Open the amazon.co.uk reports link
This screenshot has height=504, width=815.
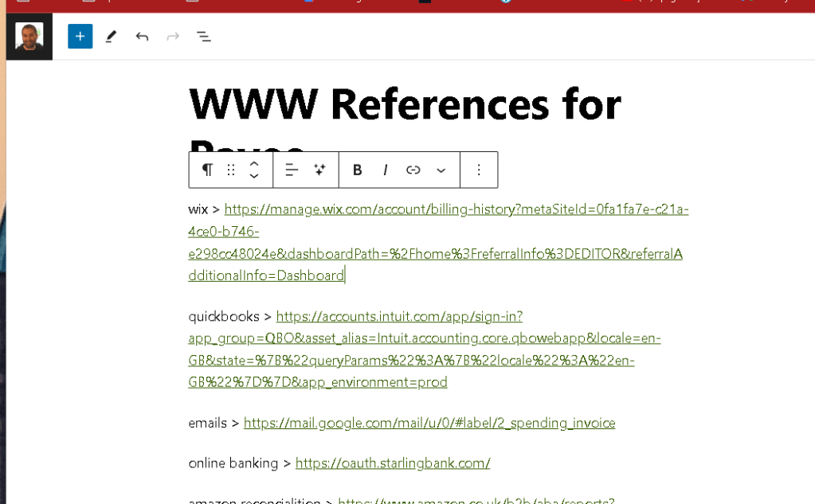coord(476,501)
